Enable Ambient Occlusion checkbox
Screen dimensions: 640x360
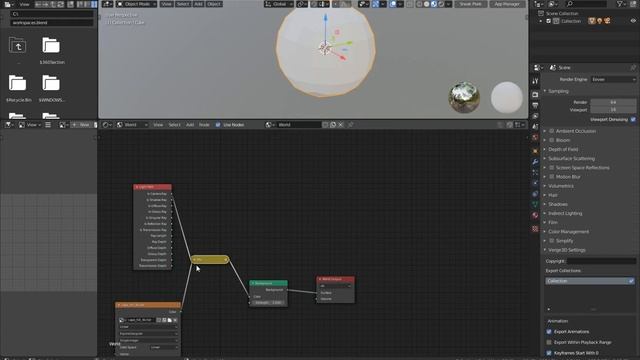click(551, 131)
